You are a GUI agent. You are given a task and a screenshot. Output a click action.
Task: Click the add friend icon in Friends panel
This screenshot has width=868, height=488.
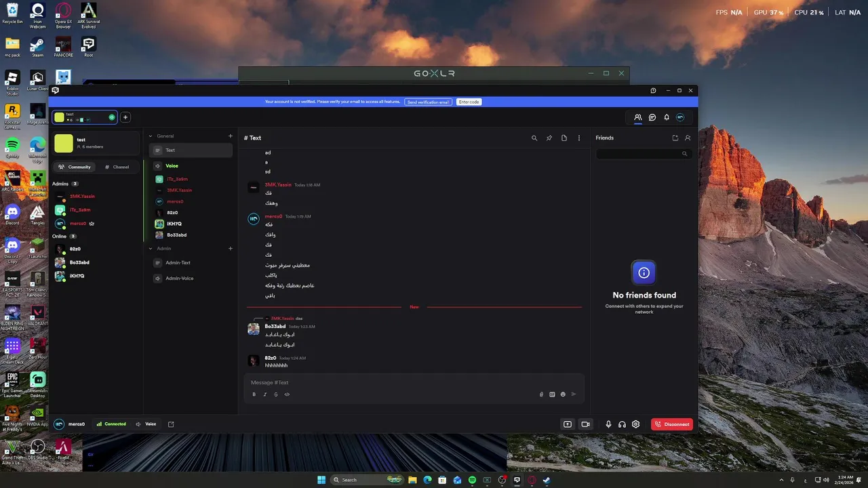pyautogui.click(x=688, y=138)
